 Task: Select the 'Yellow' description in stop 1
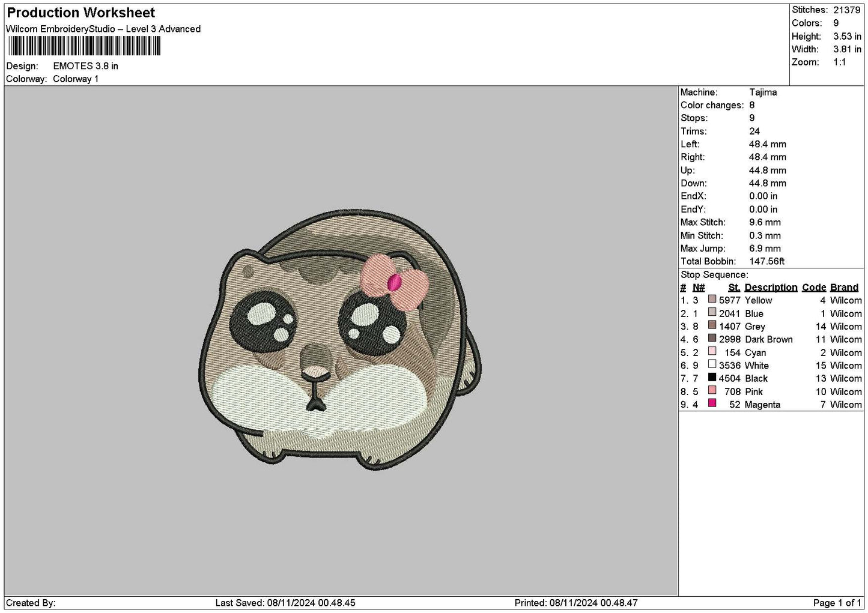pyautogui.click(x=758, y=300)
